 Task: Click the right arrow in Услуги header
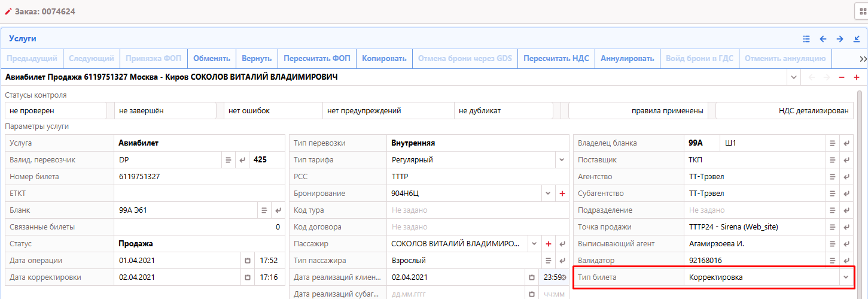point(840,39)
